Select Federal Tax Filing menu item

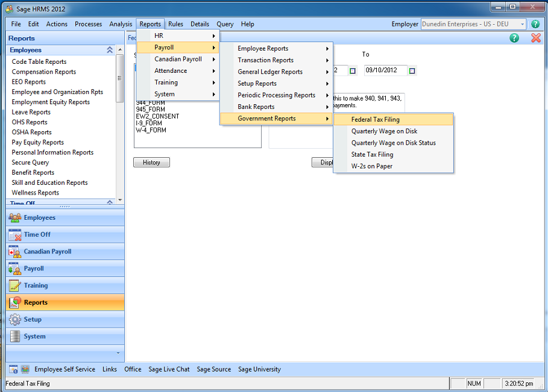[x=375, y=119]
